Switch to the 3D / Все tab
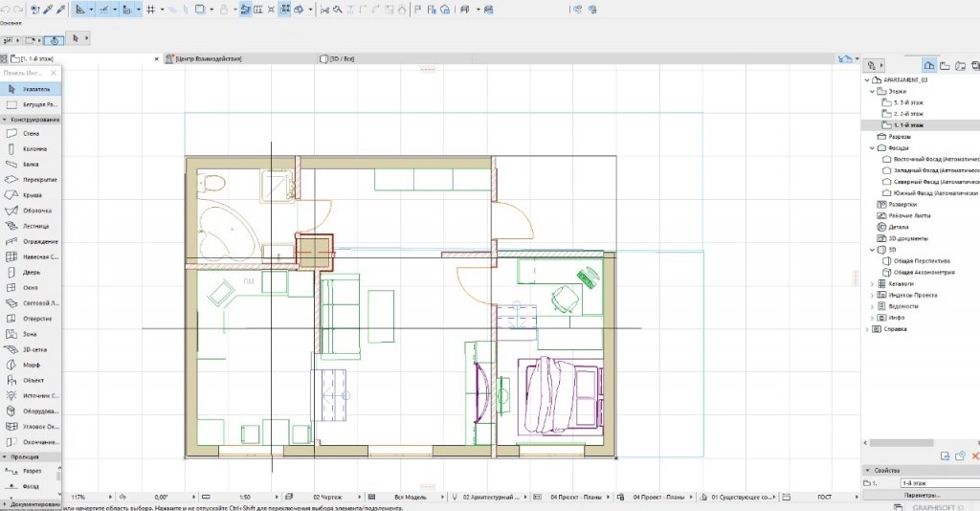 tap(343, 58)
